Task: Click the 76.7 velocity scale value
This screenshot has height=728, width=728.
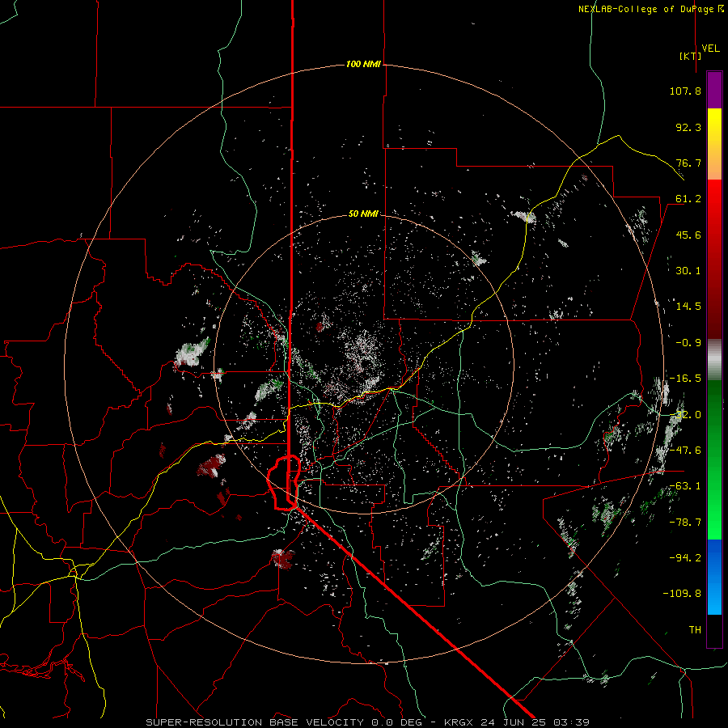Action: click(688, 163)
